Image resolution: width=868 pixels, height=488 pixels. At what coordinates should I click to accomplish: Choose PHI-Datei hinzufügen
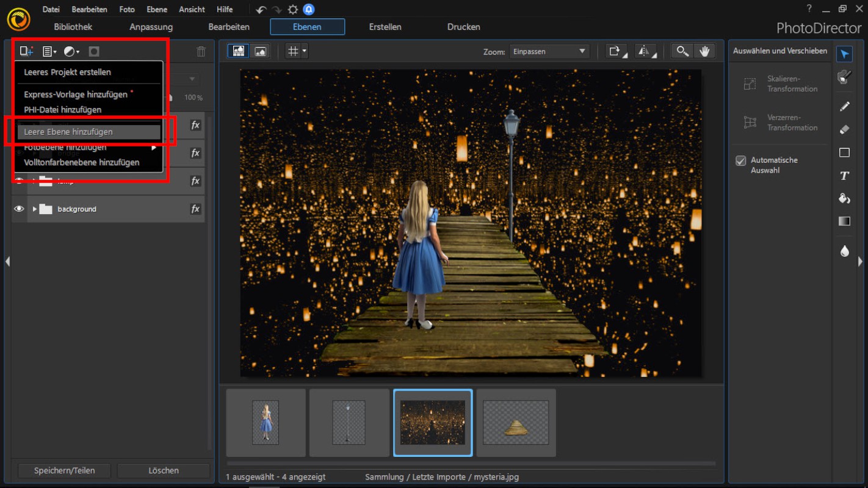coord(62,110)
